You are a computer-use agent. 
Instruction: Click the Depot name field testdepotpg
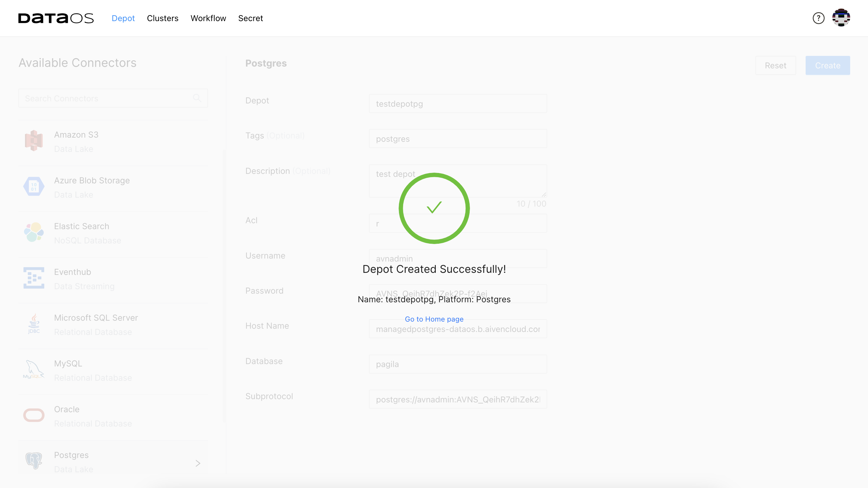pyautogui.click(x=457, y=103)
